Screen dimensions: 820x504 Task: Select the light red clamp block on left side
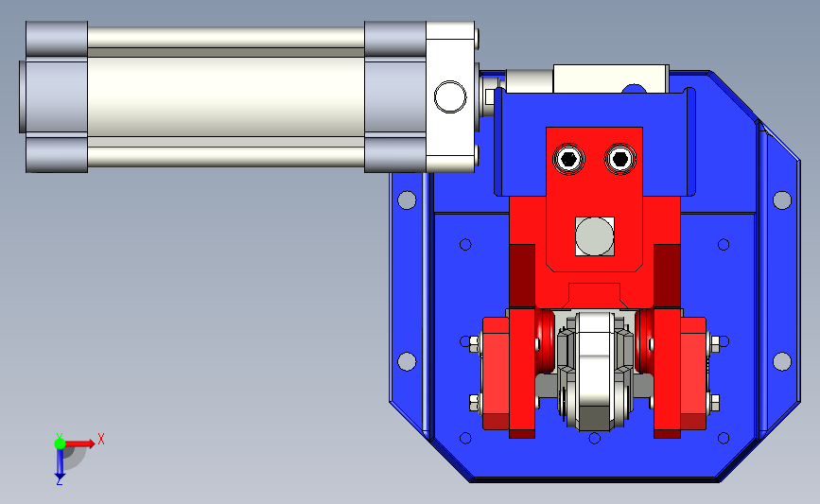click(496, 374)
